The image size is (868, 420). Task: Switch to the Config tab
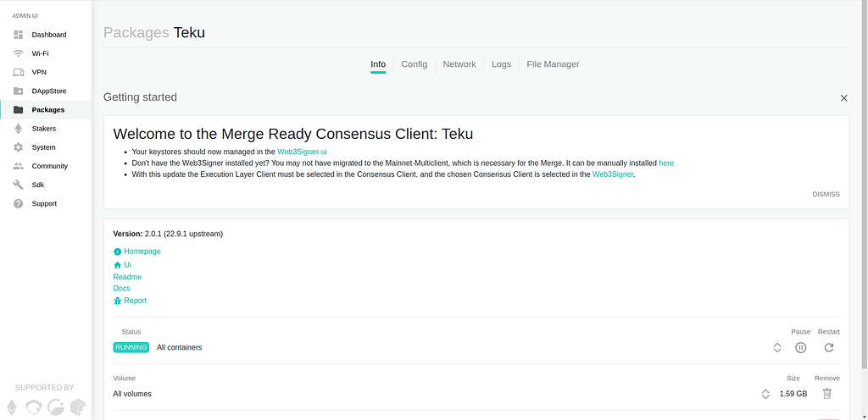point(414,64)
